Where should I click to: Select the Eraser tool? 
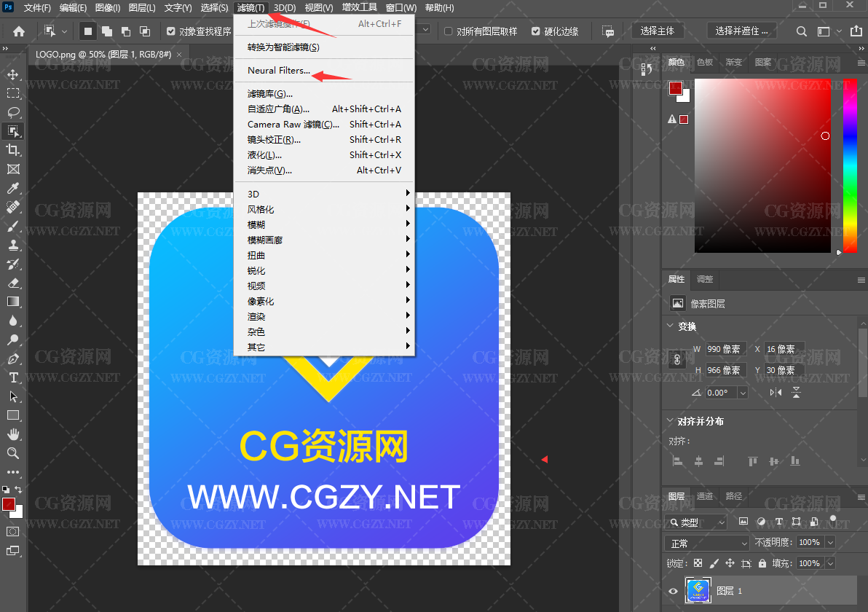point(13,283)
